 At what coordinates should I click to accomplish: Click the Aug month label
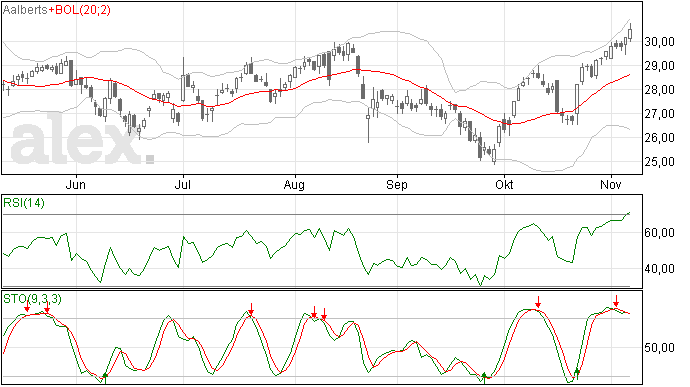coord(294,185)
